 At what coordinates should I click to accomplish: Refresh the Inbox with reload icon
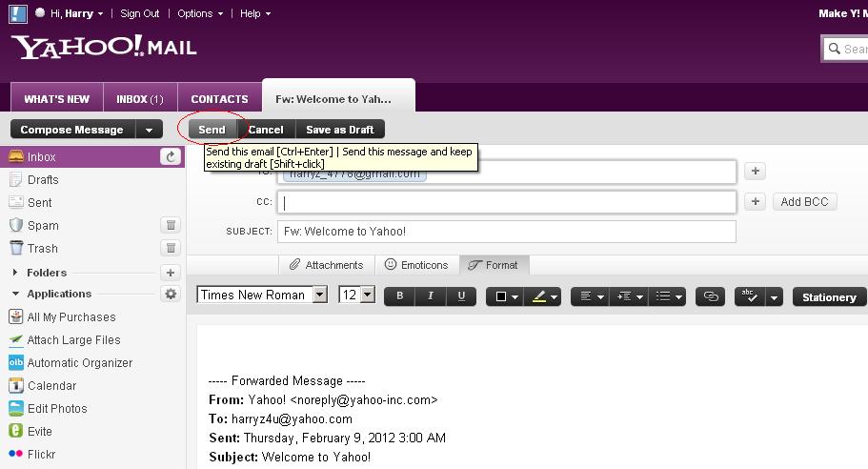[x=171, y=157]
